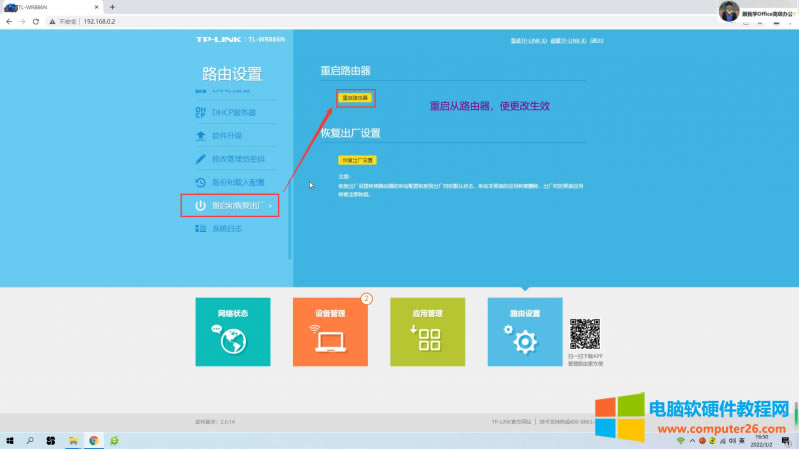Click the TP-LINK官方网站 footer link
The image size is (799, 449).
click(x=511, y=422)
